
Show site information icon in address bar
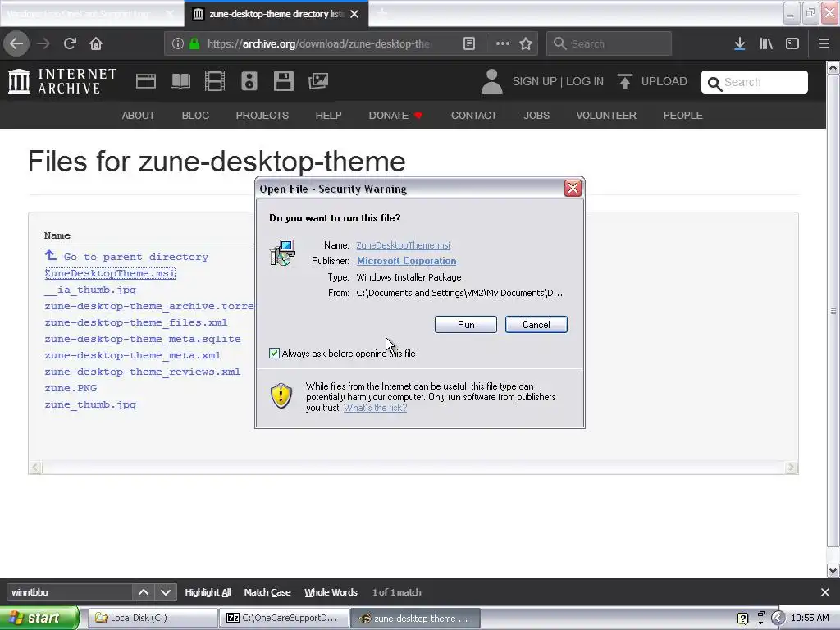tap(178, 44)
